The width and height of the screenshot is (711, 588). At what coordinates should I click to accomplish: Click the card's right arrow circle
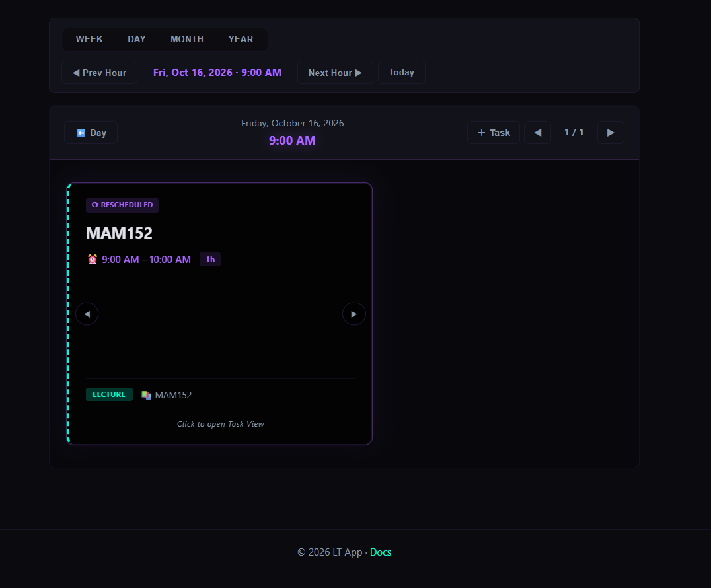click(354, 314)
